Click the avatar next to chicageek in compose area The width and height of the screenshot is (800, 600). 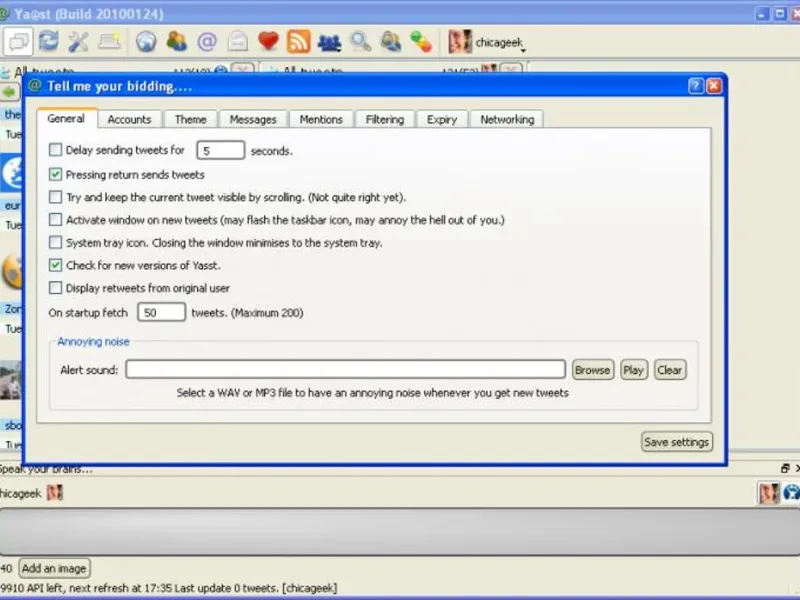55,493
